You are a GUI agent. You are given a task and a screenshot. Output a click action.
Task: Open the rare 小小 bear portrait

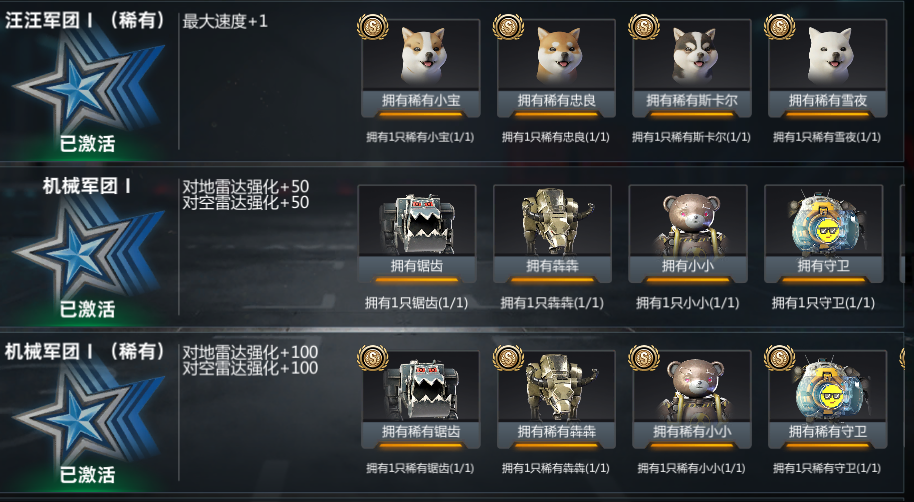click(x=692, y=386)
